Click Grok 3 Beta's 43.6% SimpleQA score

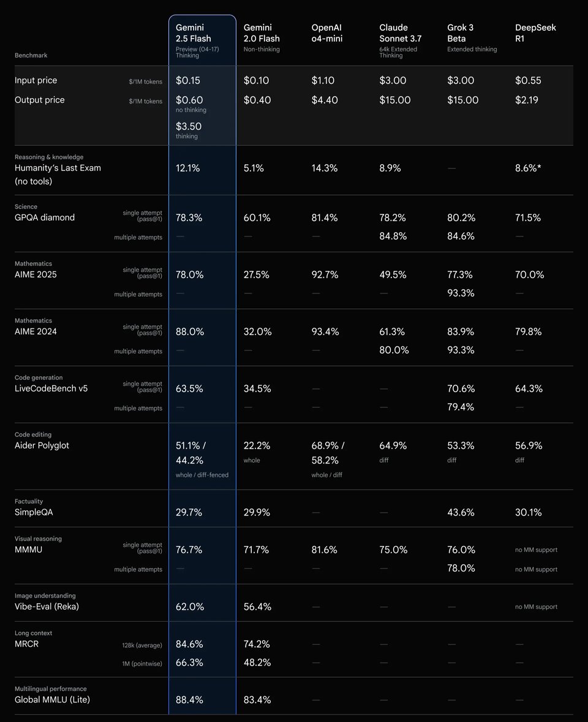[x=461, y=512]
